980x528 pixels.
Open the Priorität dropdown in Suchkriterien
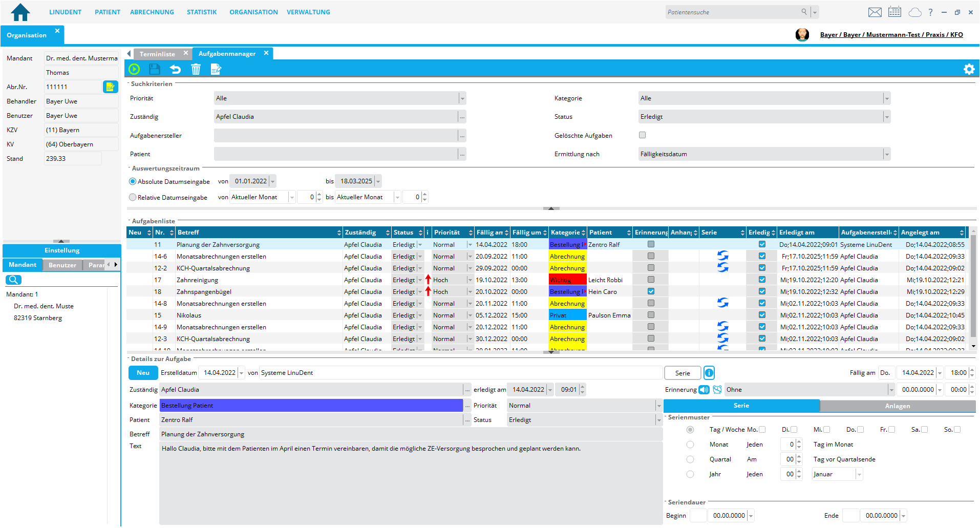(x=462, y=98)
